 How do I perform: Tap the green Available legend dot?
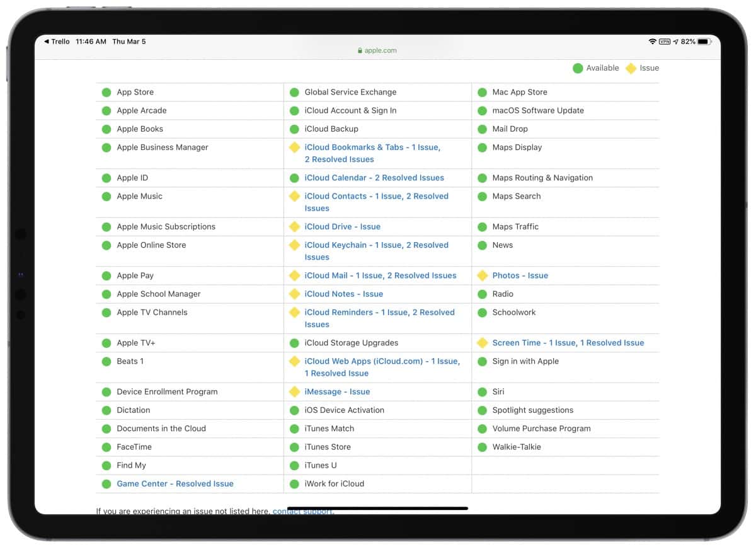[x=578, y=68]
